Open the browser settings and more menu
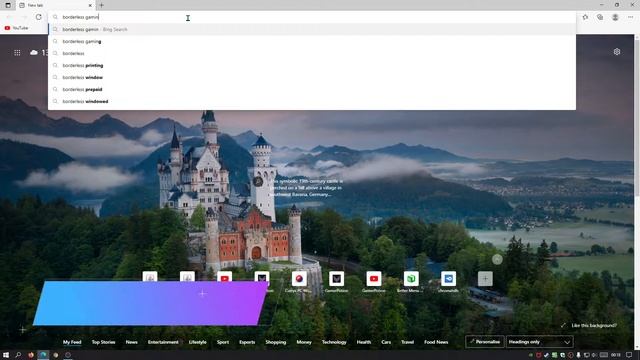The image size is (640, 360). (x=630, y=17)
